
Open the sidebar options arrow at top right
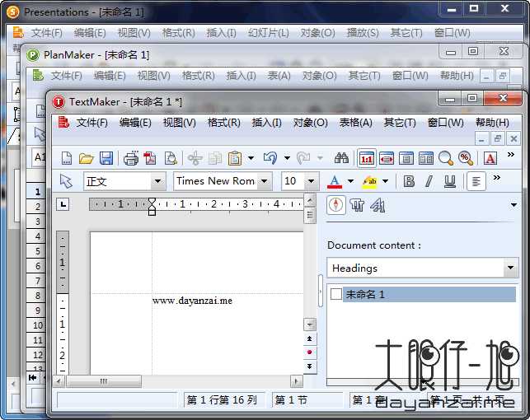[514, 205]
